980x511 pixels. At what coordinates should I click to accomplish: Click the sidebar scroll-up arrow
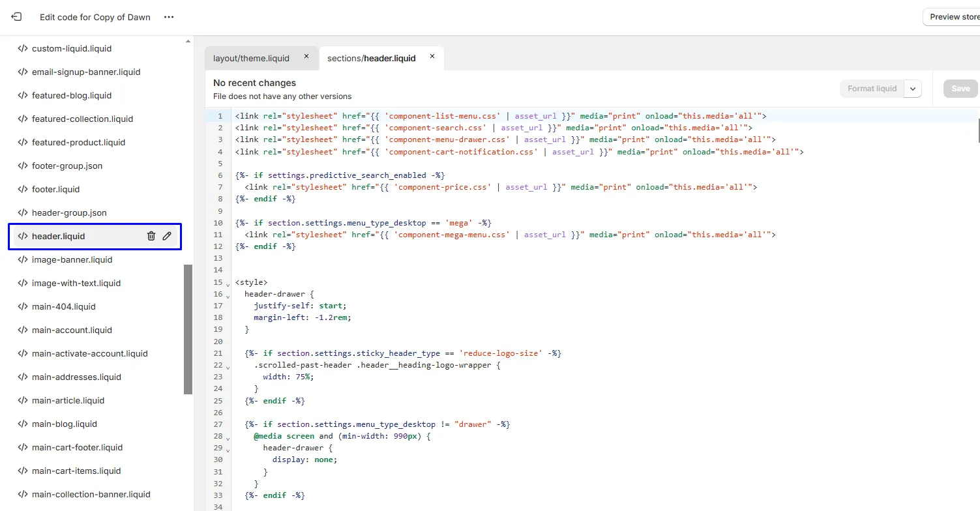click(x=188, y=41)
